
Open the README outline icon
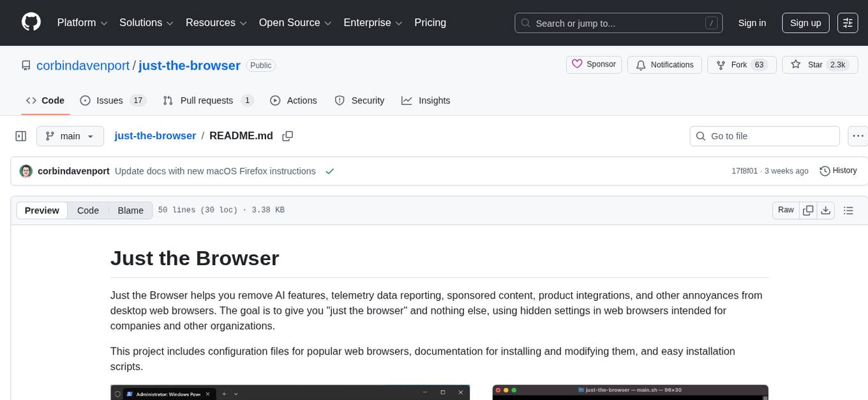(848, 210)
